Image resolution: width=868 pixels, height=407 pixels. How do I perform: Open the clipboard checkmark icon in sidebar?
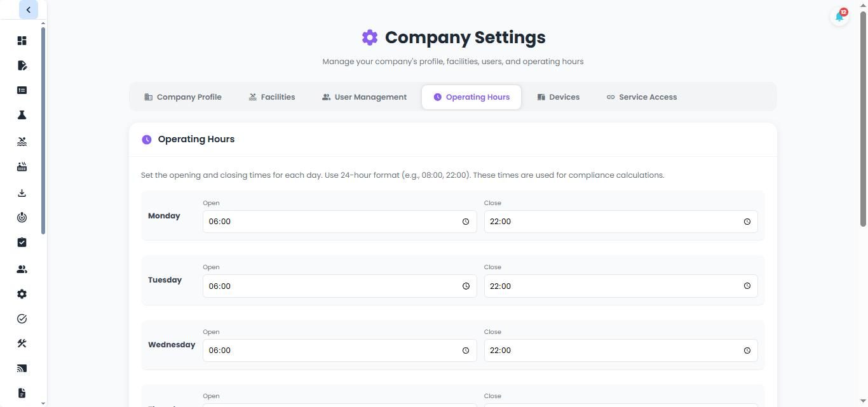(x=22, y=243)
